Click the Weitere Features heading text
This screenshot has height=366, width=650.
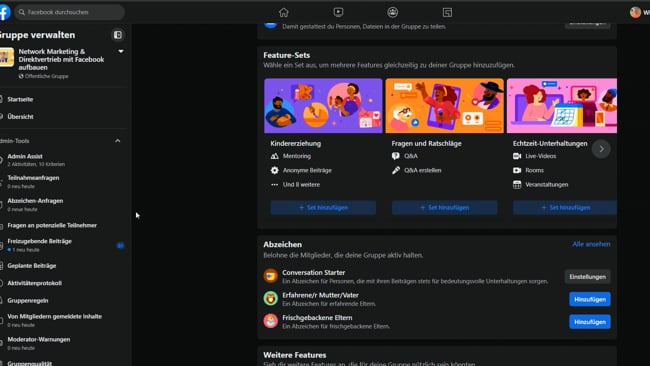pyautogui.click(x=295, y=355)
